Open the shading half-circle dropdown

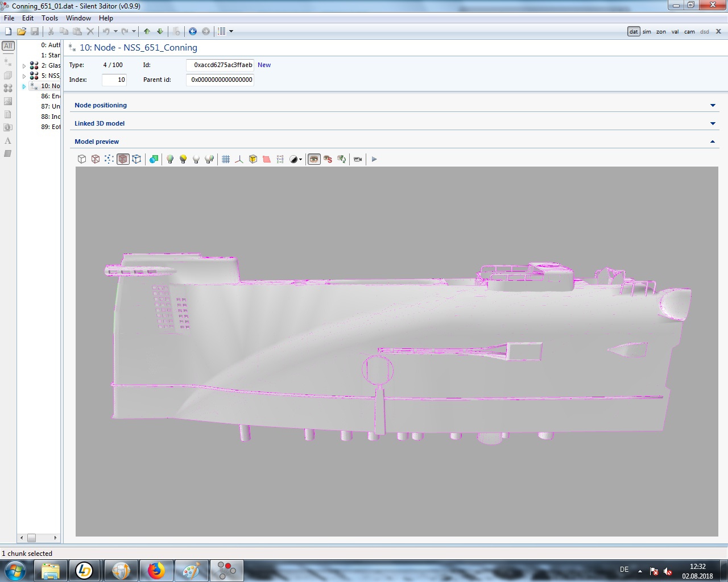tap(296, 159)
